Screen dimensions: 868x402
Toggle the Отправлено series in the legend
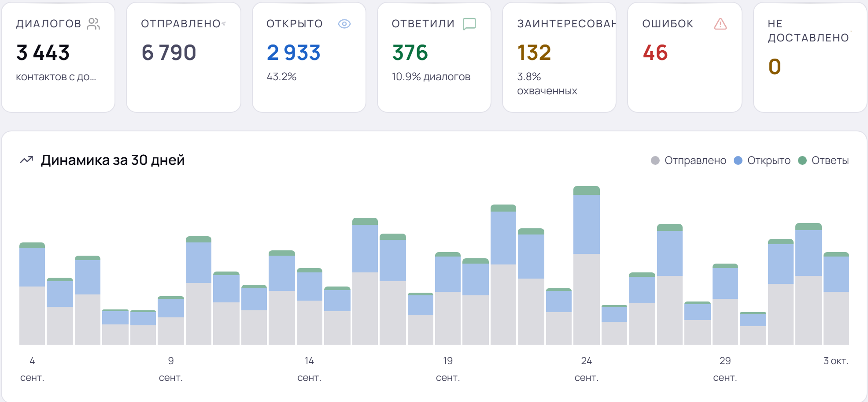tap(689, 160)
